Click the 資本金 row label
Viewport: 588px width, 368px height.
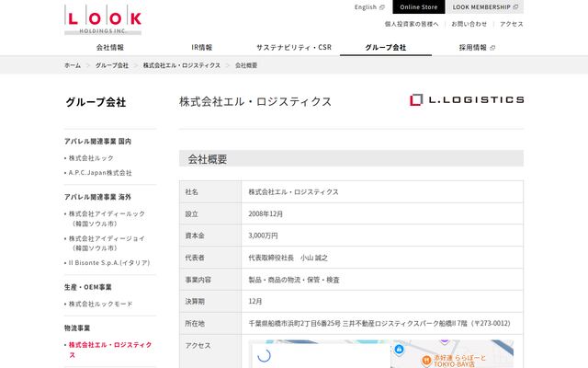click(195, 236)
